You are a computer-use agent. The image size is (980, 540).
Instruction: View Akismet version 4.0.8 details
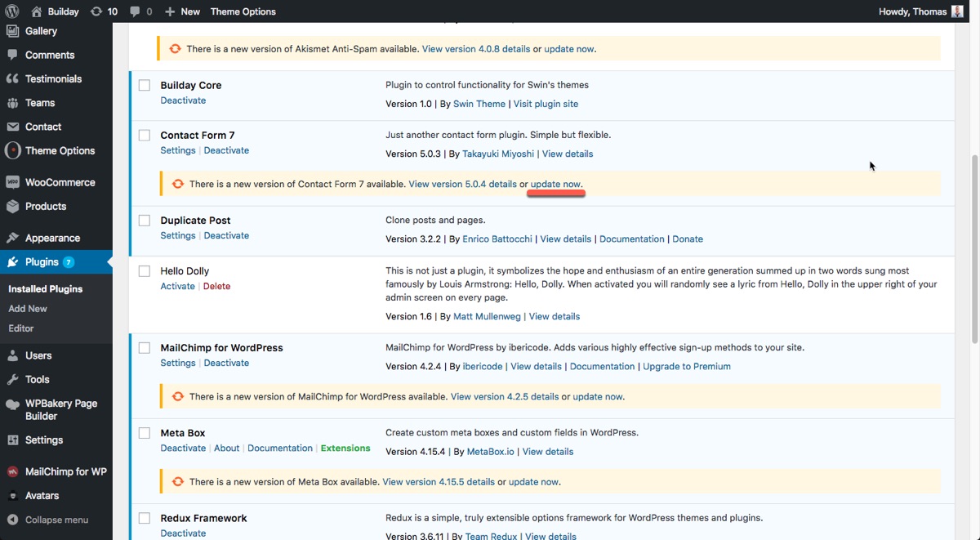(476, 49)
